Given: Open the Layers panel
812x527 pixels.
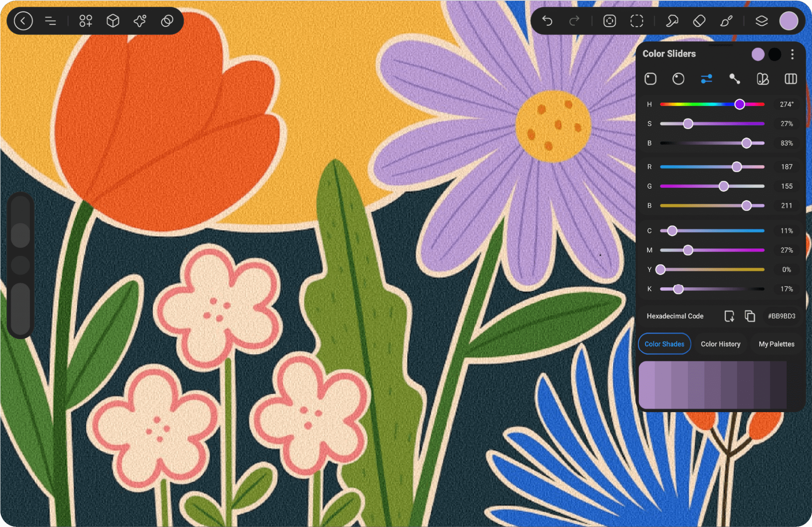Looking at the screenshot, I should [x=761, y=21].
